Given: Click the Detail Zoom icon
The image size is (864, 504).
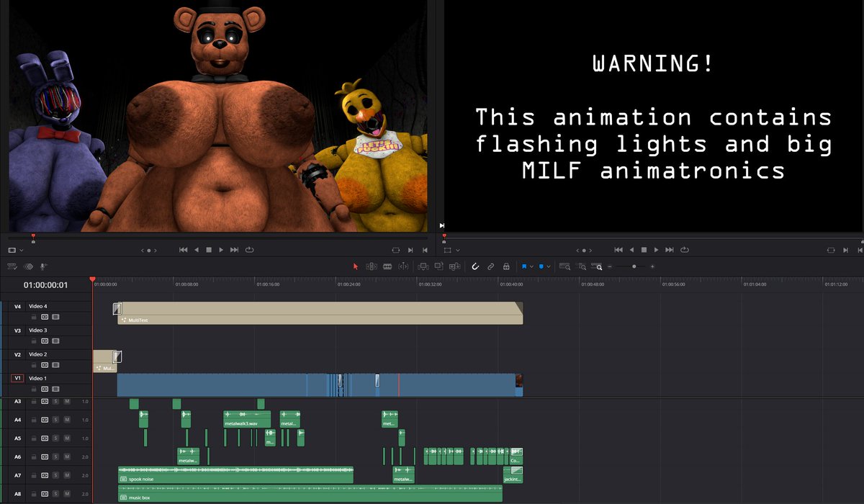Looking at the screenshot, I should tap(580, 266).
